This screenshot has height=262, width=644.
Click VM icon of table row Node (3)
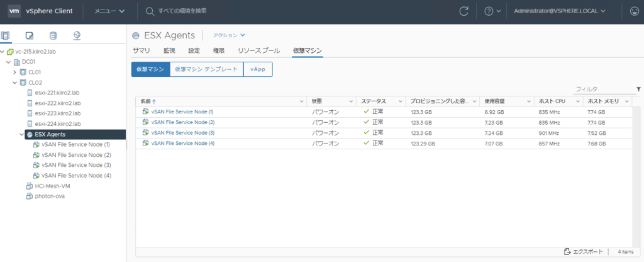pos(145,133)
